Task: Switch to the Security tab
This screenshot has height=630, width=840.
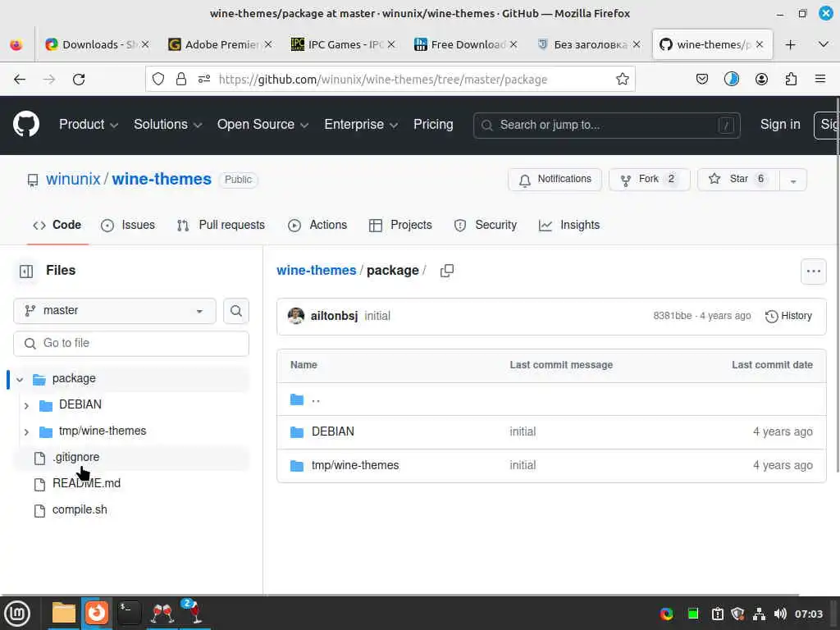Action: pos(486,225)
